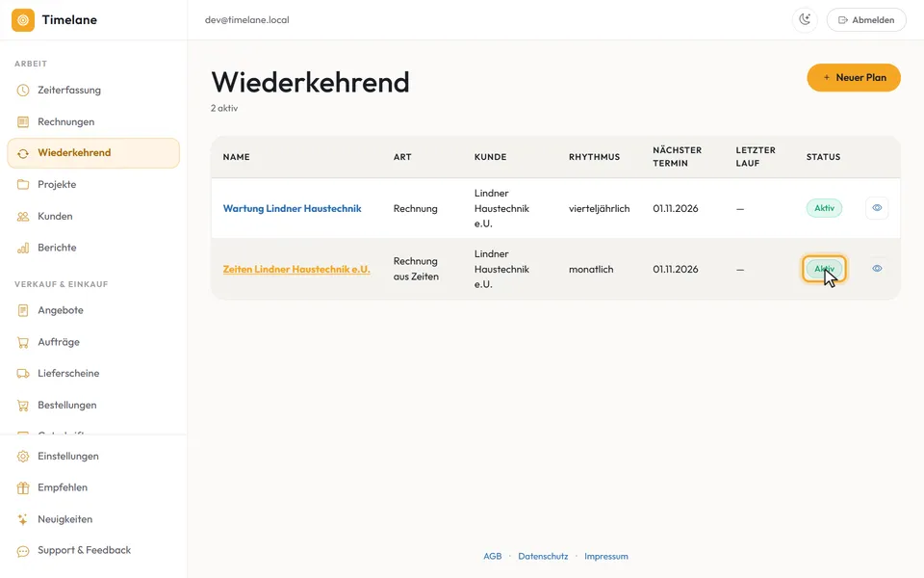This screenshot has height=578, width=924.
Task: Open the Datenschutz footer link
Action: 543,556
